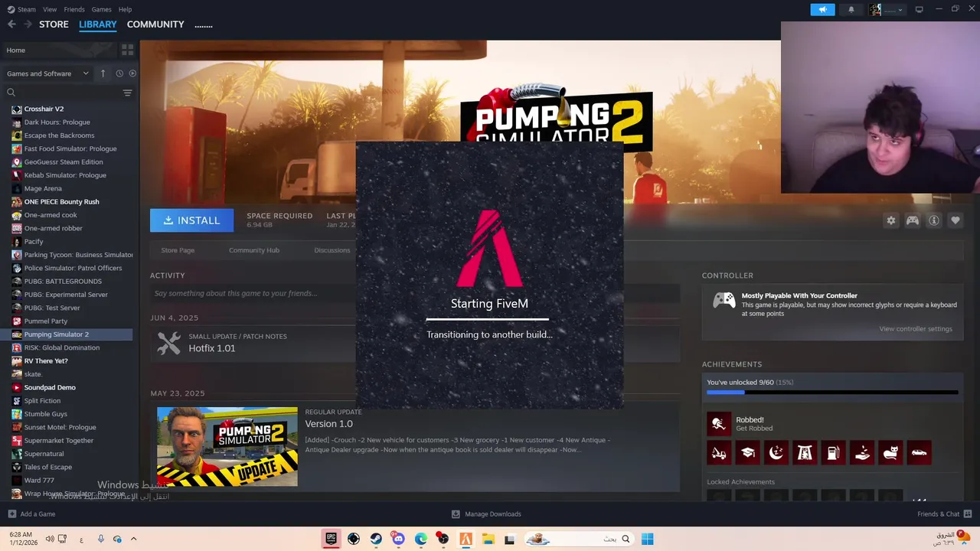Switch to the STORE tab

click(54, 24)
